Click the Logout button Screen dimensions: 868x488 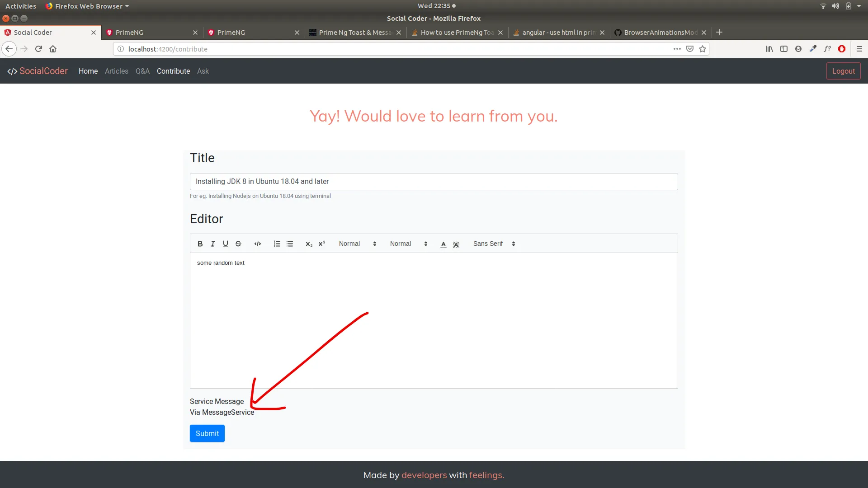tap(843, 71)
